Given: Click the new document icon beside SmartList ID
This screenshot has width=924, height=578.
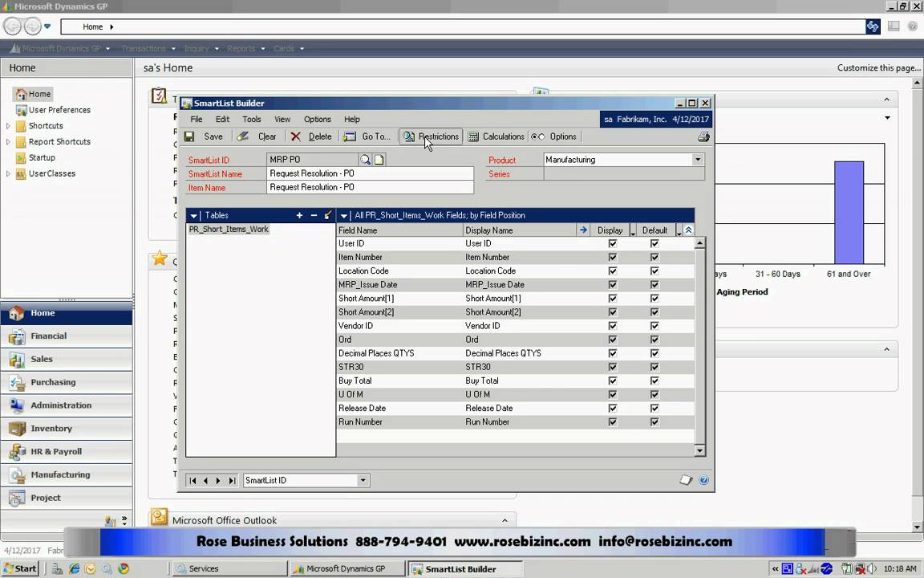Looking at the screenshot, I should point(379,160).
